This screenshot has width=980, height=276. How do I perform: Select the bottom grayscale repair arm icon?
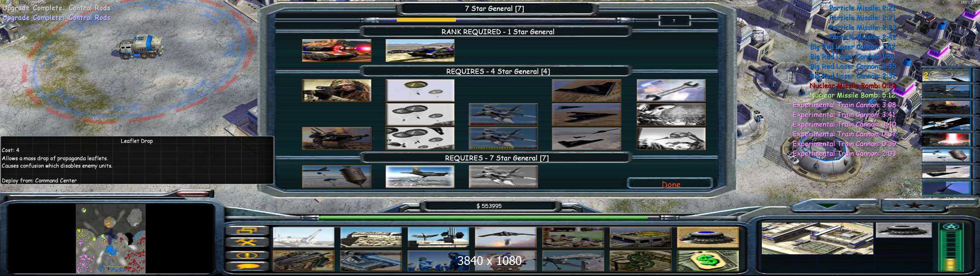pos(671,138)
